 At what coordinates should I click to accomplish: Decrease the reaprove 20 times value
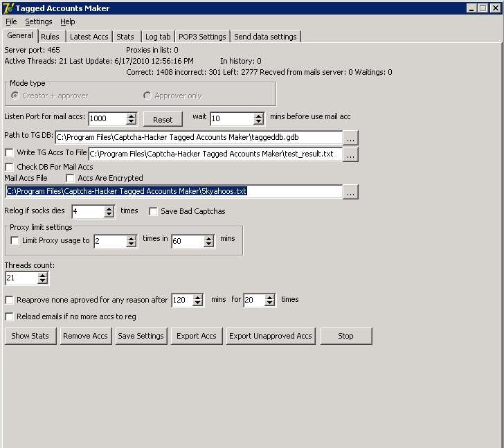(x=270, y=303)
